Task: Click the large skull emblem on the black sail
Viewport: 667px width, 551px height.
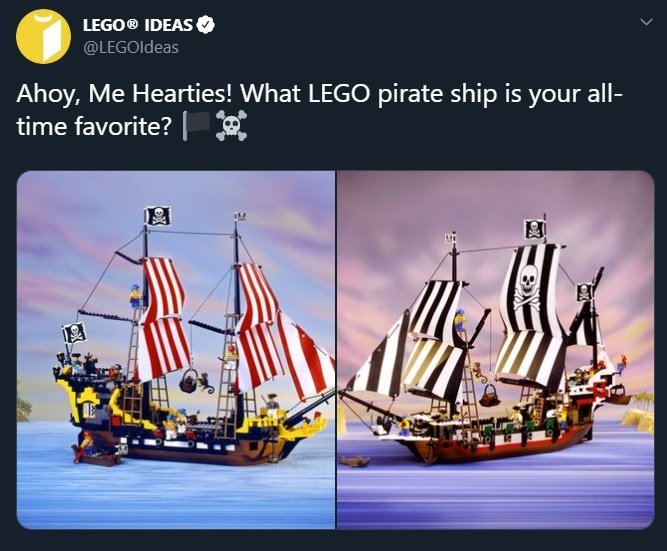Action: 527,287
